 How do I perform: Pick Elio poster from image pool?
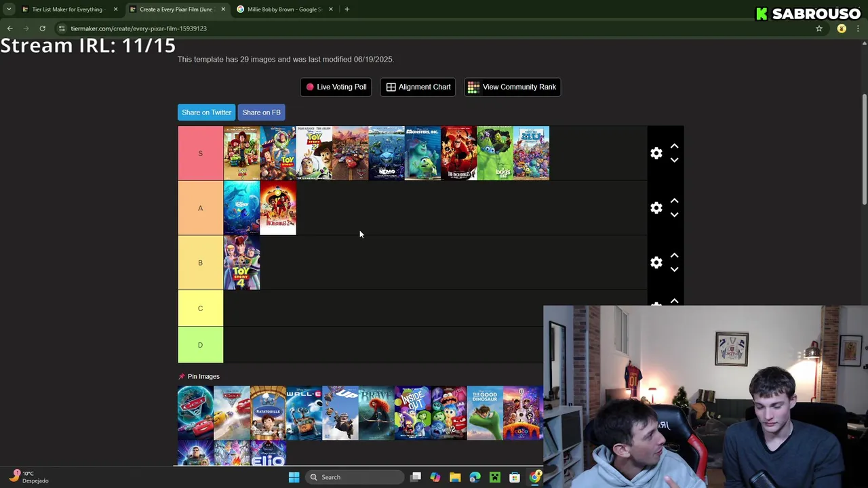coord(268,453)
